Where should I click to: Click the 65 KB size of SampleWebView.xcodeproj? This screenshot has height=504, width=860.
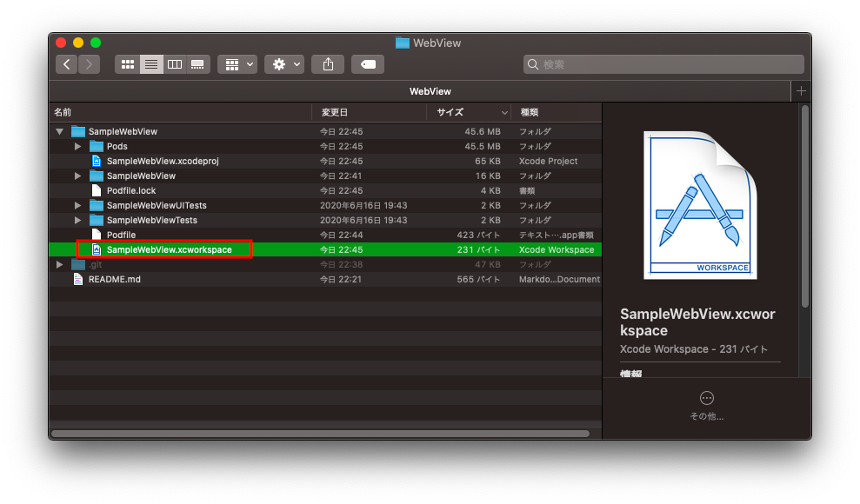coord(488,161)
